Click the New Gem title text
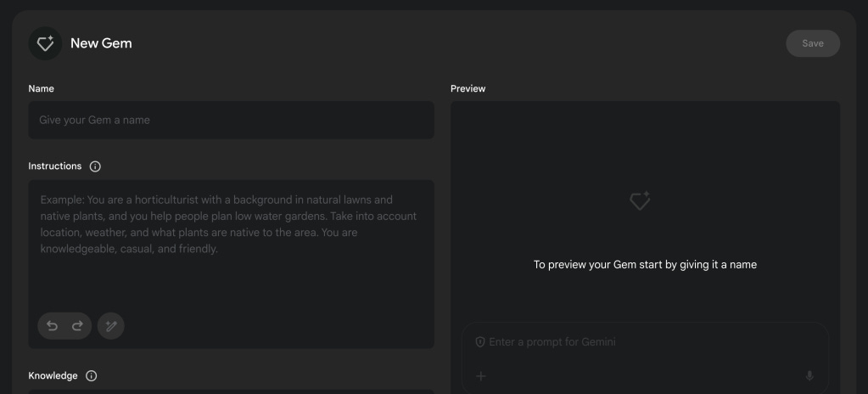 point(101,43)
